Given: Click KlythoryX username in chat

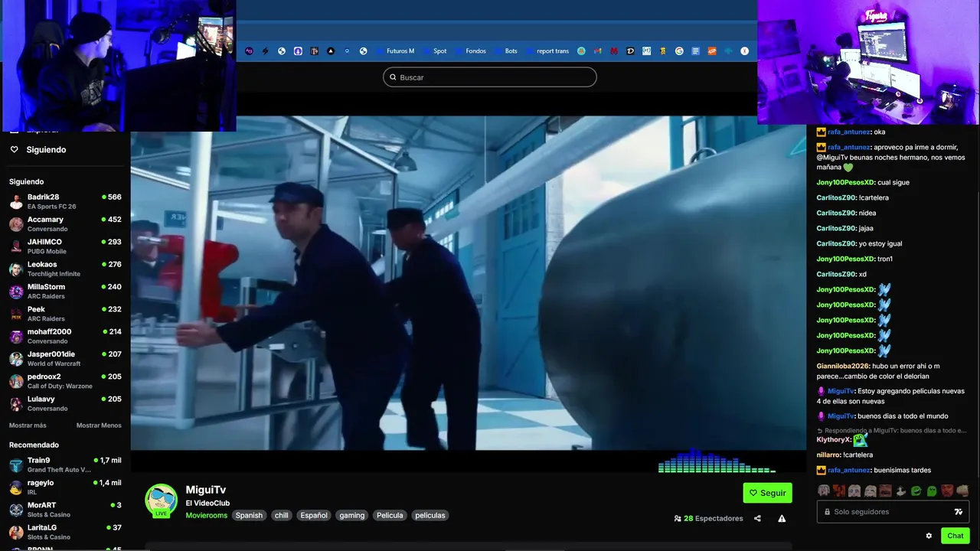Looking at the screenshot, I should click(x=833, y=439).
